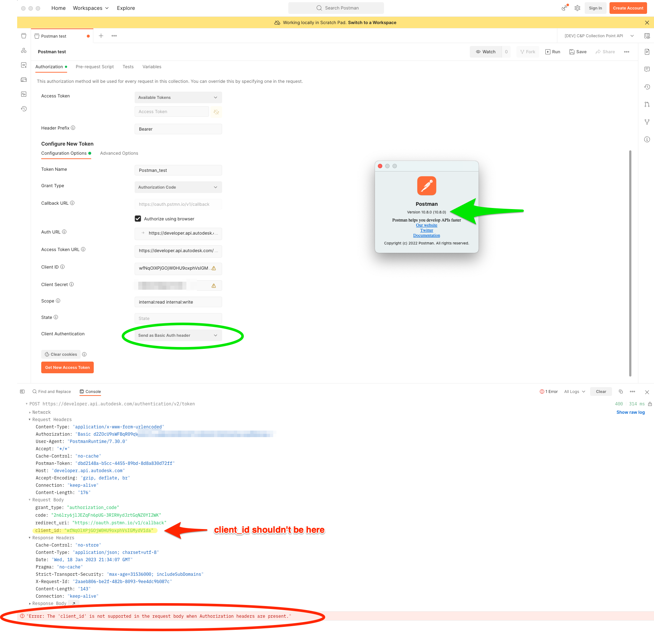Open the History sidebar panel

point(24,109)
